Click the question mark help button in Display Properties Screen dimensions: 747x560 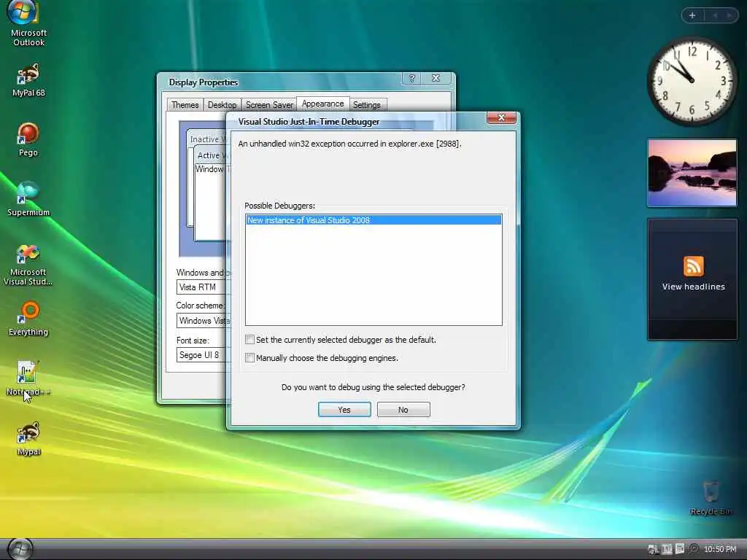coord(411,78)
